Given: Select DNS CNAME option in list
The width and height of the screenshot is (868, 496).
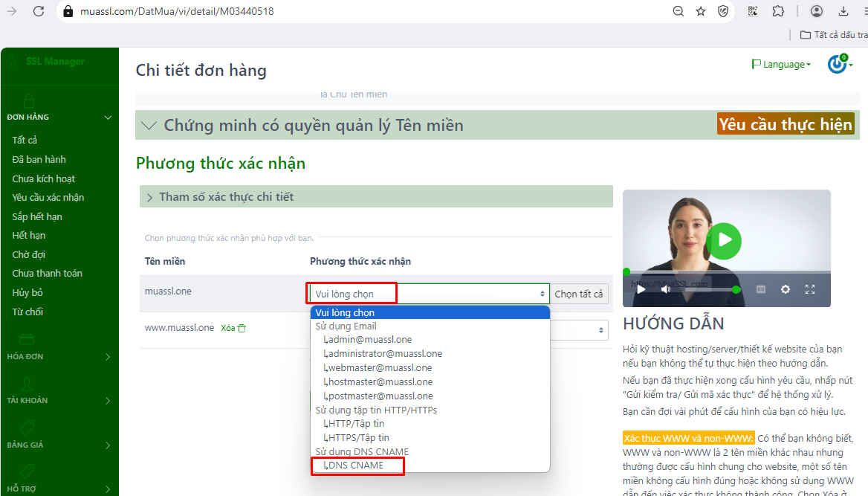Looking at the screenshot, I should [357, 466].
